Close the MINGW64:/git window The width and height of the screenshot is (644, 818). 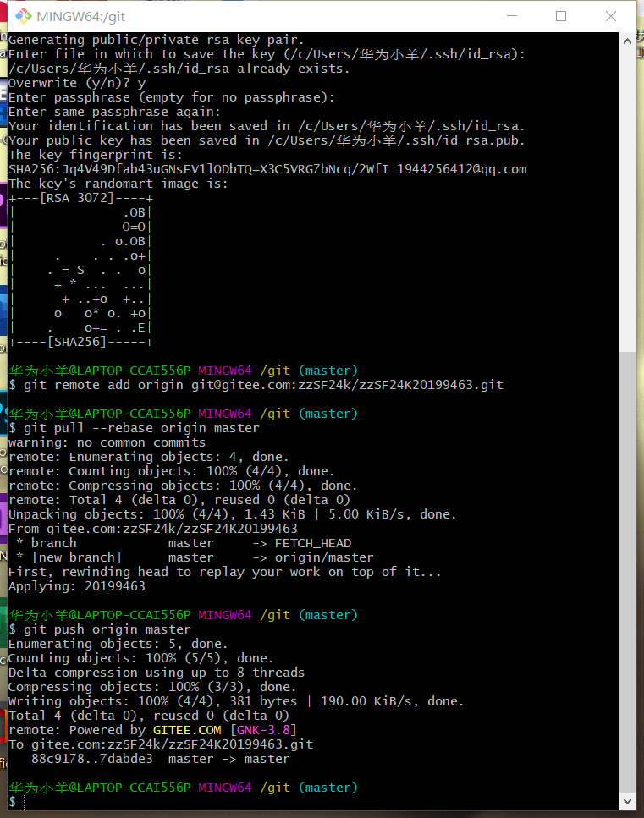coord(611,16)
